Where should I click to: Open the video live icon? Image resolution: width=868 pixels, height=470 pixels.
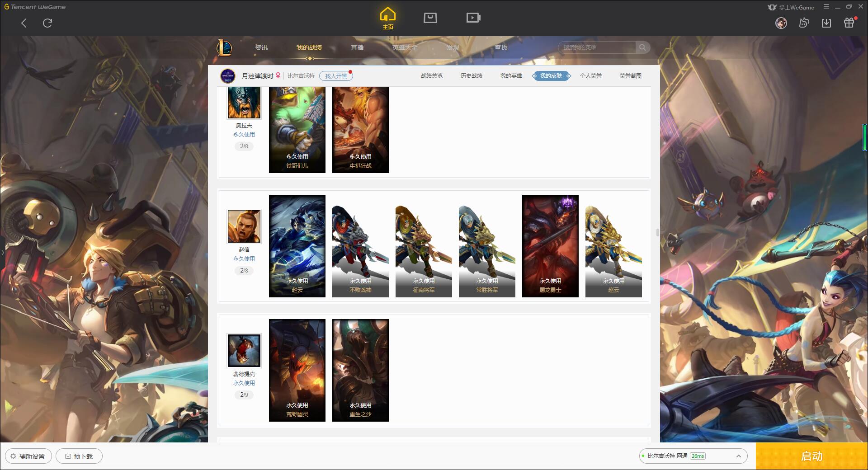point(473,18)
